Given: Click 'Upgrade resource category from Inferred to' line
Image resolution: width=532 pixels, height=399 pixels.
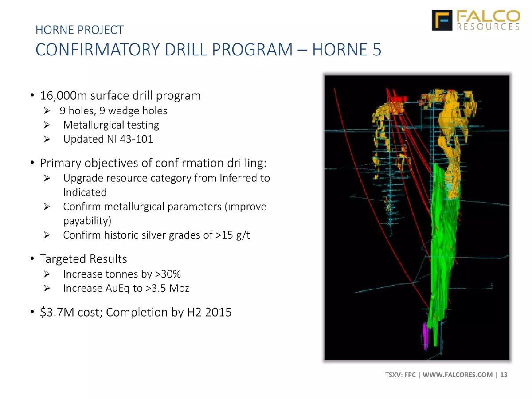Looking at the screenshot, I should tap(166, 178).
